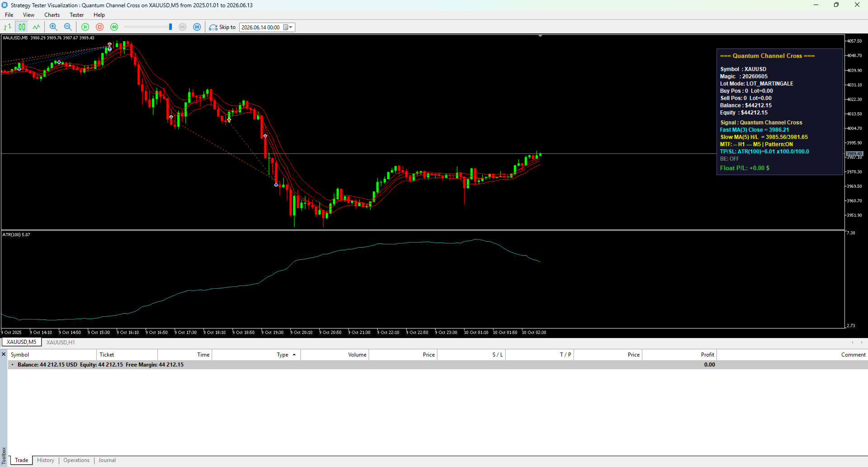Click the 'MTF: -- H1 --- M5 | Pattern:ON' line
The image size is (868, 467).
click(756, 144)
